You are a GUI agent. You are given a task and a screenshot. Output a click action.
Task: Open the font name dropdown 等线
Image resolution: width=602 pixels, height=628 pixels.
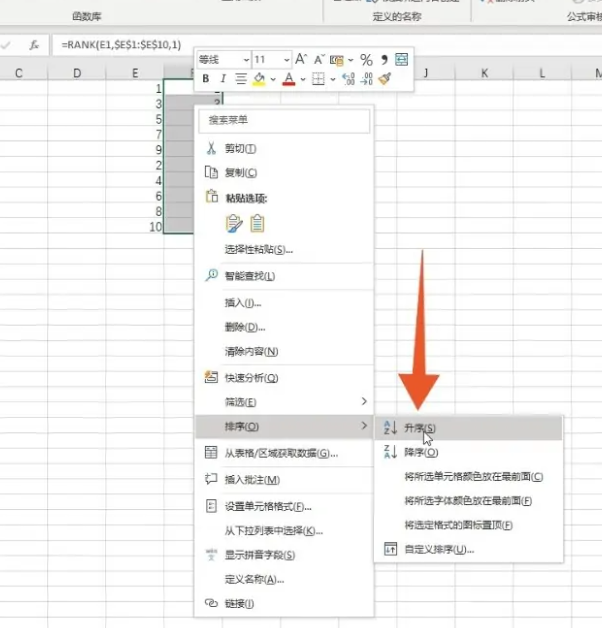[x=223, y=60]
